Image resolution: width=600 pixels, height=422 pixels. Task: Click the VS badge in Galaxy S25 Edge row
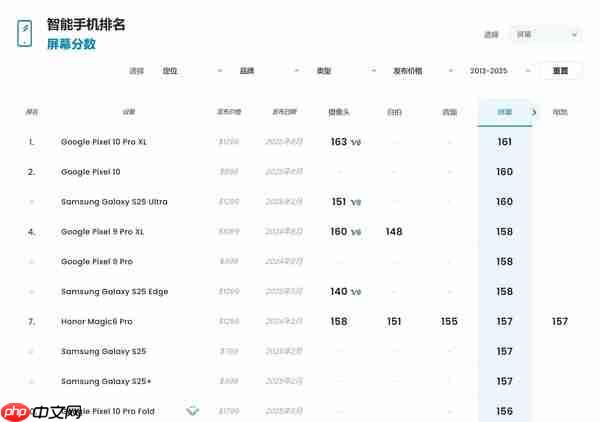point(356,292)
